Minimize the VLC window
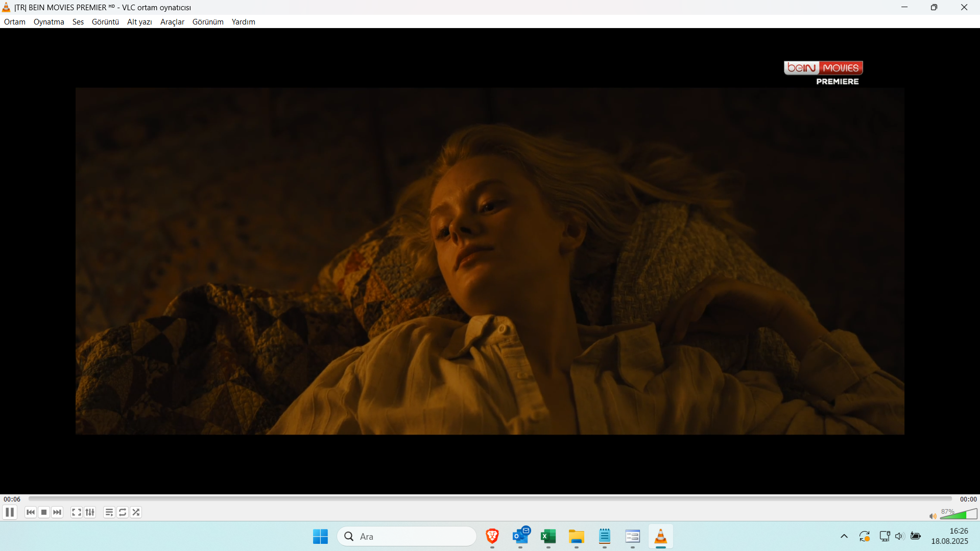Image resolution: width=980 pixels, height=551 pixels. [x=904, y=7]
